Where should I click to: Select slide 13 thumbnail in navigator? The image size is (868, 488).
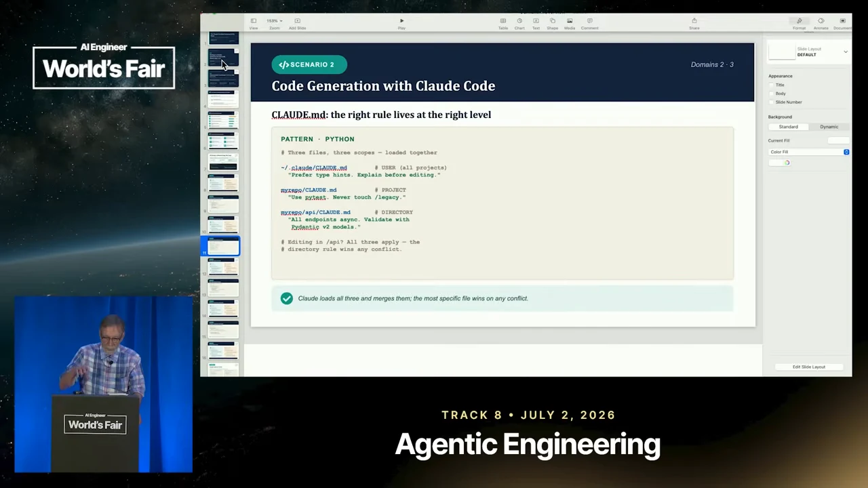pyautogui.click(x=223, y=288)
